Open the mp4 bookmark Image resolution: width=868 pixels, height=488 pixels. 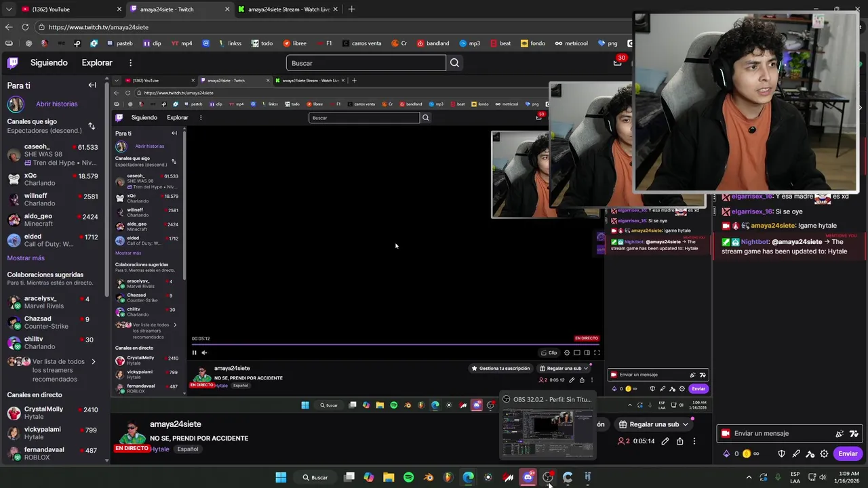182,43
